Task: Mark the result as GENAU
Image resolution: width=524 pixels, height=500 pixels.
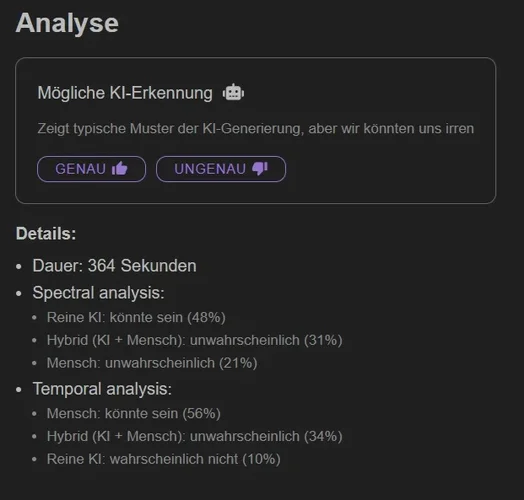Action: pyautogui.click(x=91, y=169)
